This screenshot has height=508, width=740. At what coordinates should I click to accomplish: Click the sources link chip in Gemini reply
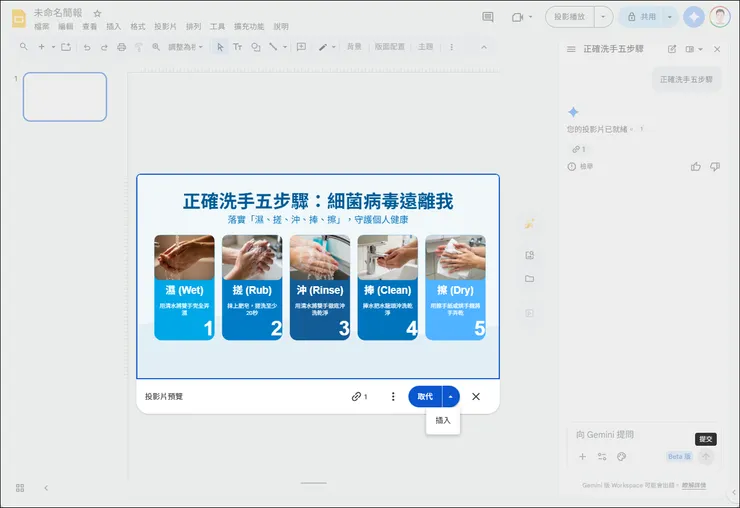point(579,149)
